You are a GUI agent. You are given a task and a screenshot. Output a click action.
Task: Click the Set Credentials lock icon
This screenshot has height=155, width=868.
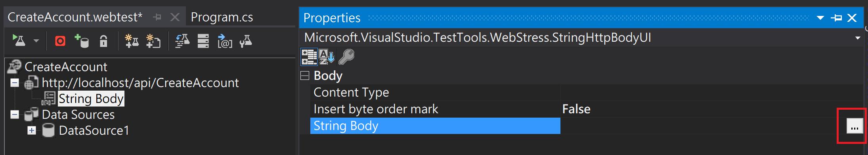click(x=103, y=41)
